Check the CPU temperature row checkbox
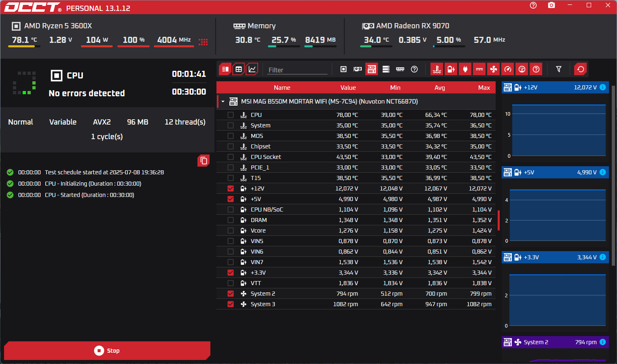 pyautogui.click(x=231, y=115)
